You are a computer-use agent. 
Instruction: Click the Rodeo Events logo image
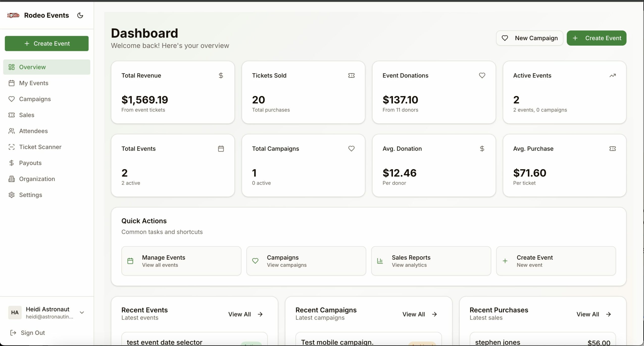pyautogui.click(x=13, y=15)
